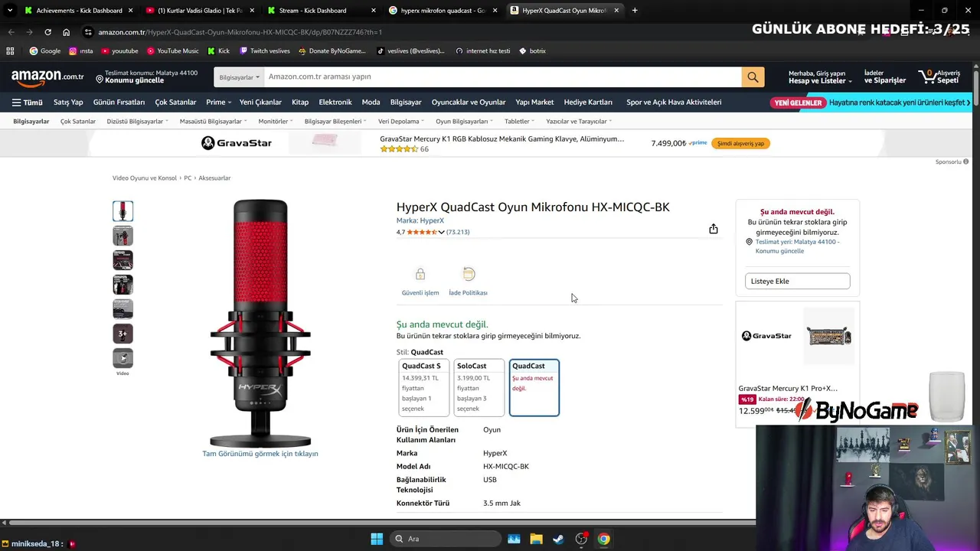
Task: Open the YouTube Music bookmark
Action: 172,51
